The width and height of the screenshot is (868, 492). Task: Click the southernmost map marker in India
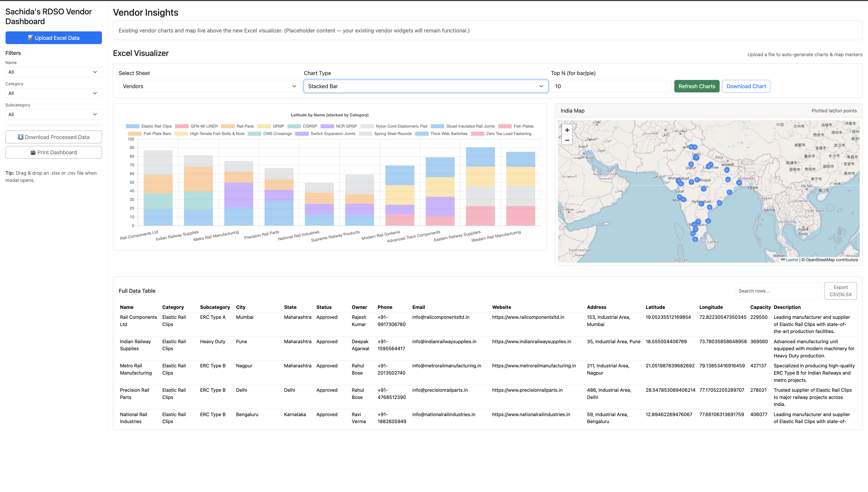click(x=695, y=239)
